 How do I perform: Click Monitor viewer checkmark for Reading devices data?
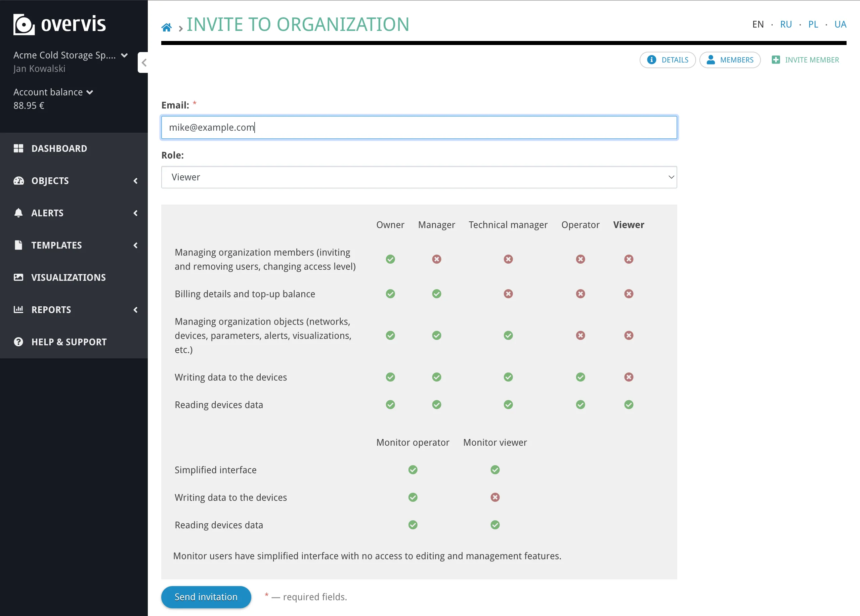tap(495, 525)
